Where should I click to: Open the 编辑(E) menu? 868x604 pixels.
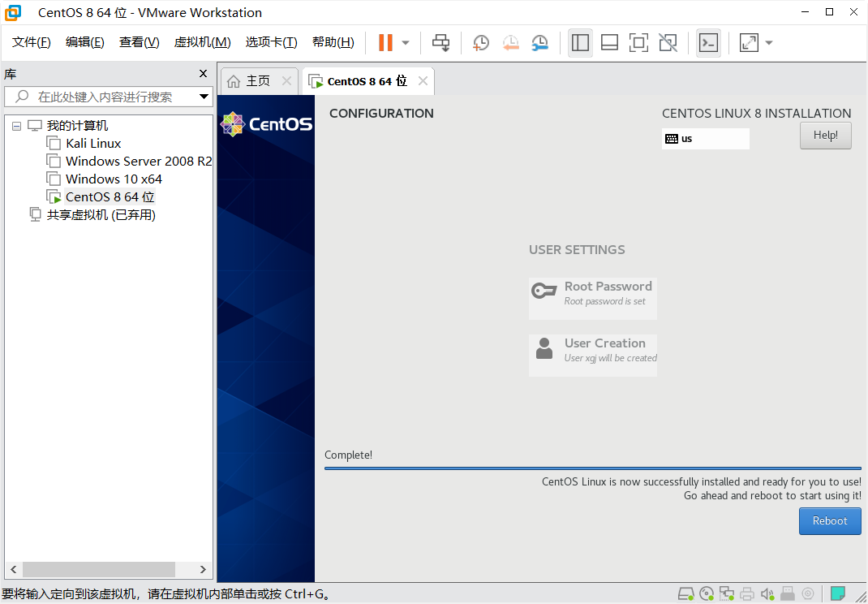click(x=84, y=42)
